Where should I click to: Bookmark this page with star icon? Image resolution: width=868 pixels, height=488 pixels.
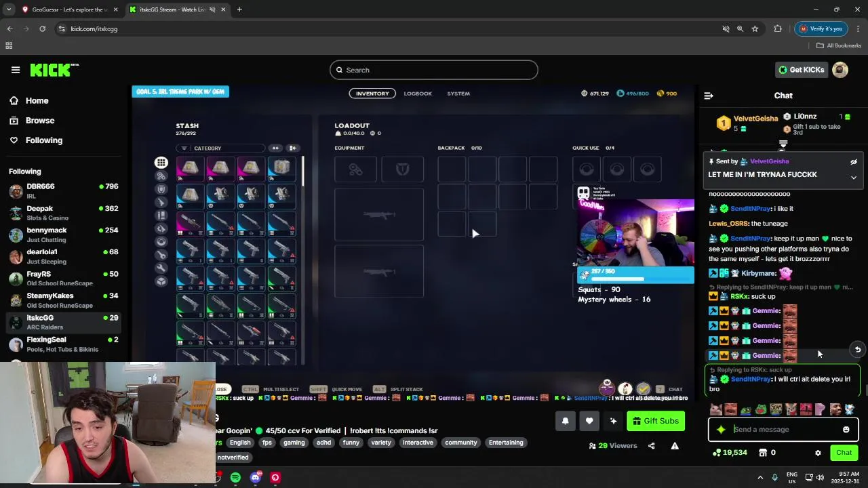tap(755, 28)
